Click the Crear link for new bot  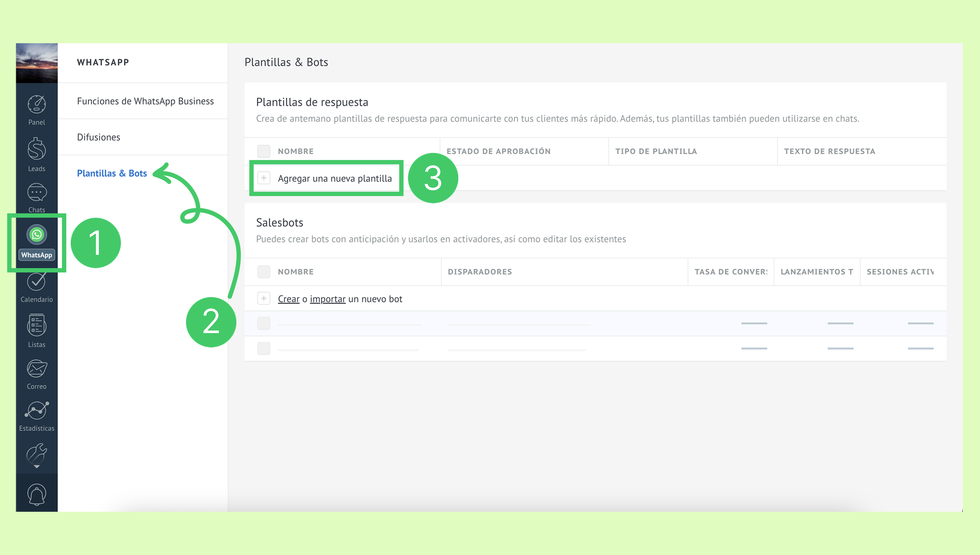click(x=289, y=299)
